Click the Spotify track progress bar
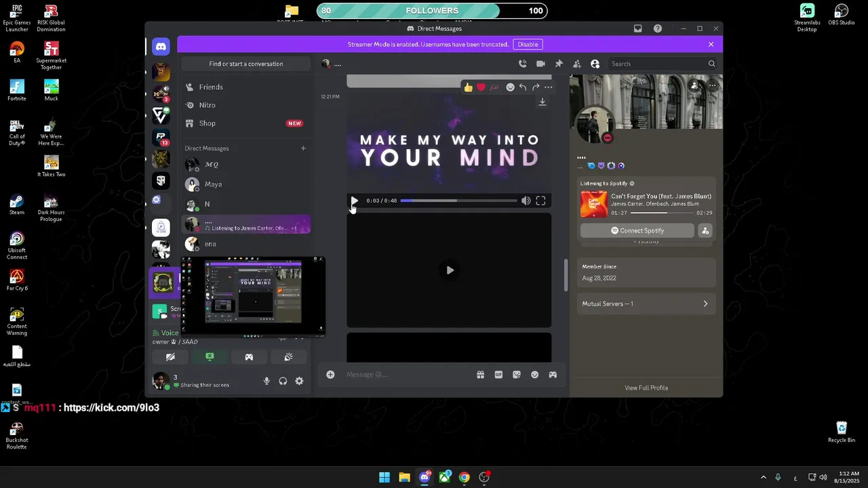This screenshot has height=488, width=868. point(661,213)
